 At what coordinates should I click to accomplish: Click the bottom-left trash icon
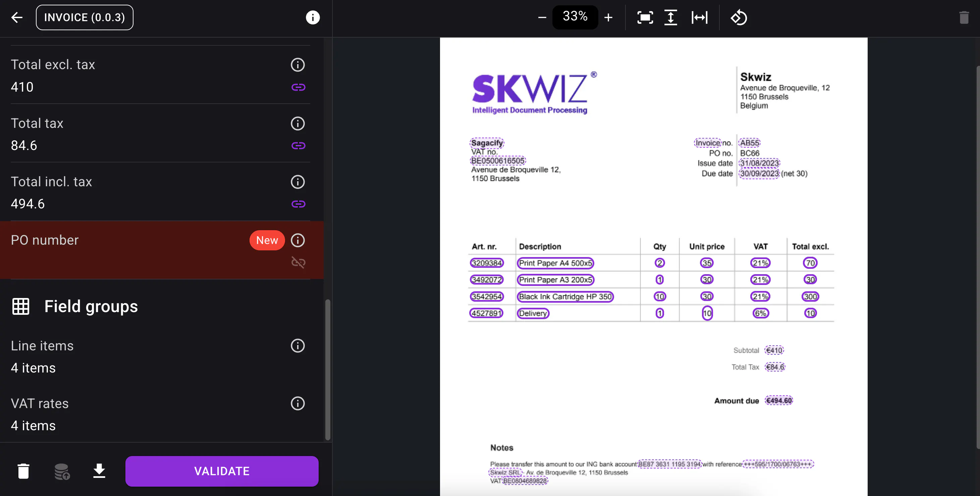[x=23, y=471]
